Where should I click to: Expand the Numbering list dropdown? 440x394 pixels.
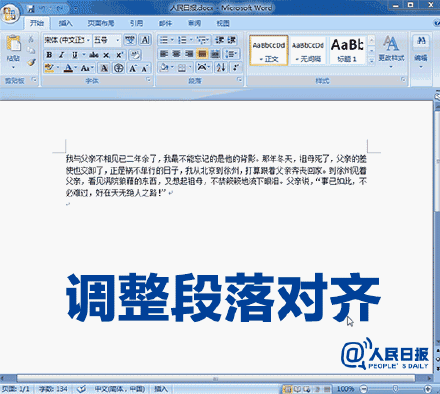pos(191,40)
